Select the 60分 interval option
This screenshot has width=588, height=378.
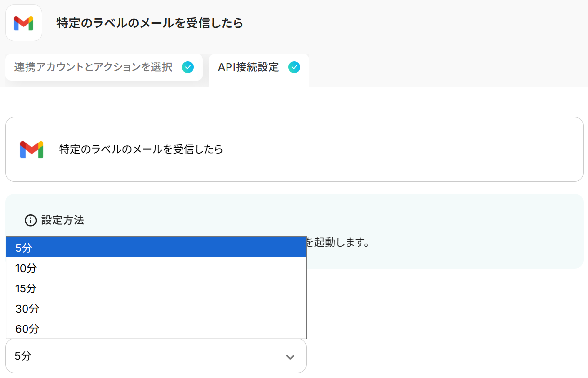pyautogui.click(x=156, y=329)
